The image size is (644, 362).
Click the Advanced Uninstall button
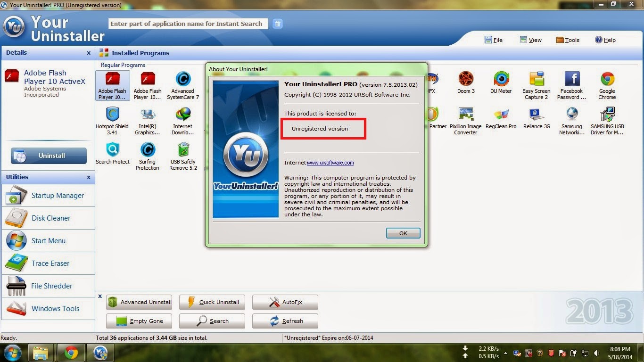(139, 302)
